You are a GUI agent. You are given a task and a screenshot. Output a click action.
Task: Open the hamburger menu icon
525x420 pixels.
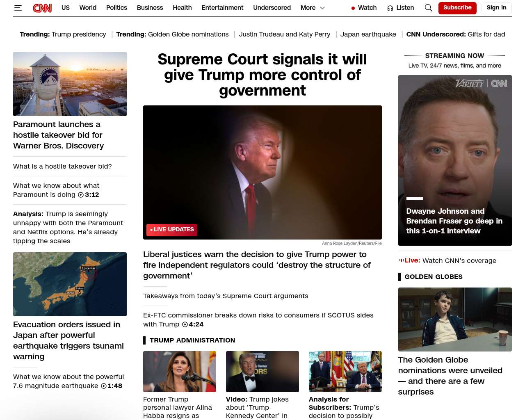(x=18, y=8)
